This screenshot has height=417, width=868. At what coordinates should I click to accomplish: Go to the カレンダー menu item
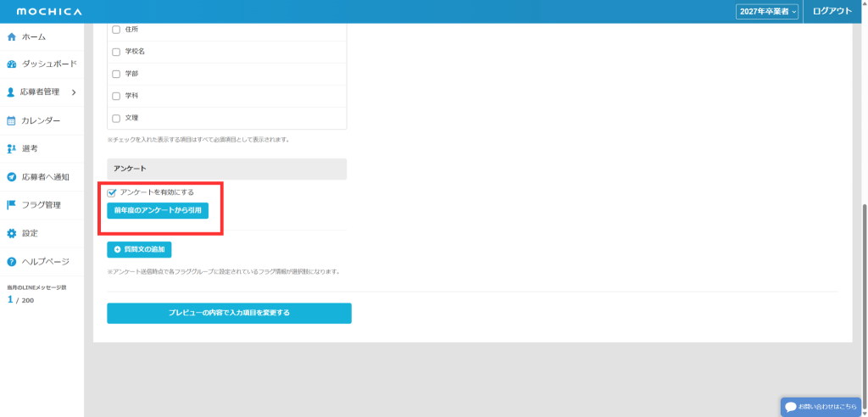click(41, 120)
